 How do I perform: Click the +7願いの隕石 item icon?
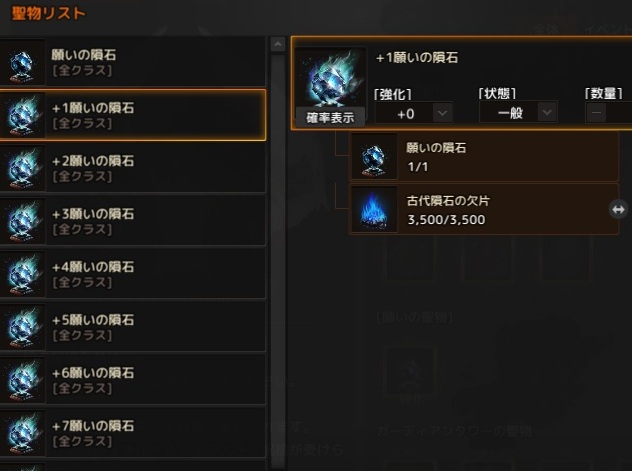pyautogui.click(x=22, y=433)
